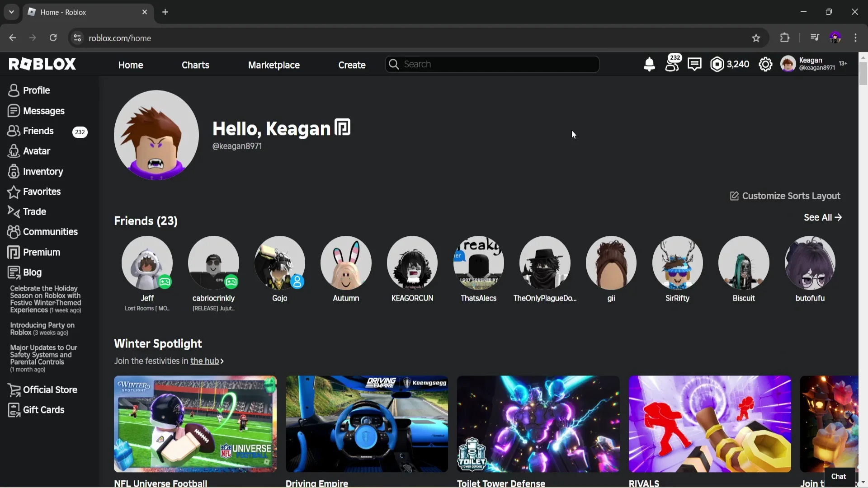Open the friends icon showing 232
The height and width of the screenshot is (488, 868).
(672, 64)
